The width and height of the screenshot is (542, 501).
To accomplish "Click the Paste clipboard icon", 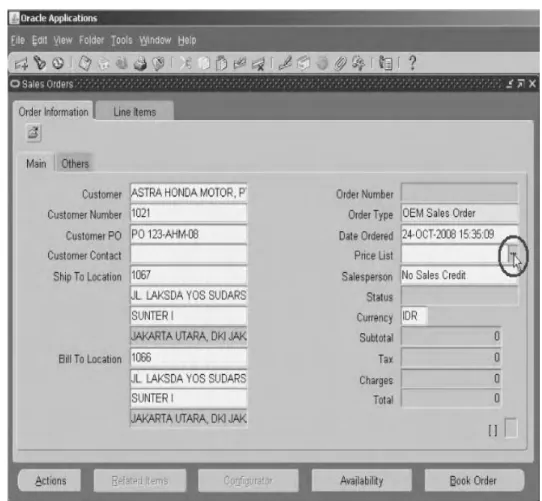I will [222, 64].
